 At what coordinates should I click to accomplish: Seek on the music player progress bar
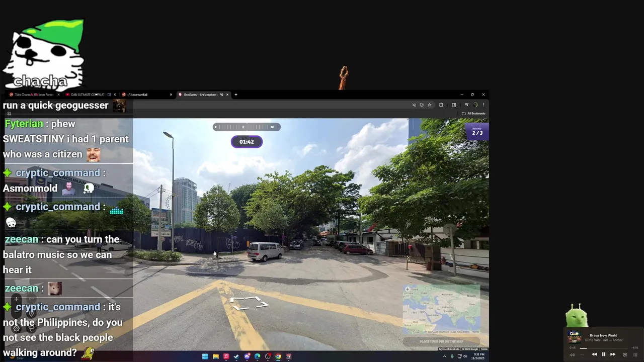pos(604,348)
